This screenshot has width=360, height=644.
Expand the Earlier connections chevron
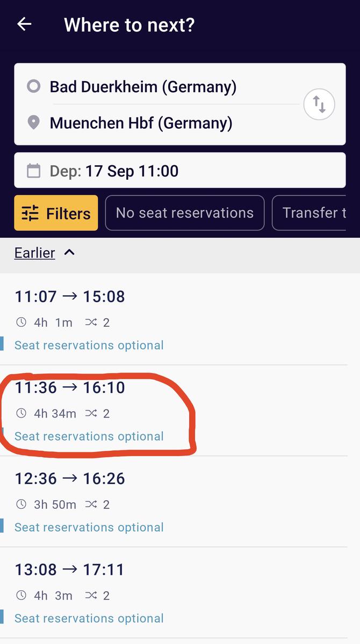pos(69,253)
